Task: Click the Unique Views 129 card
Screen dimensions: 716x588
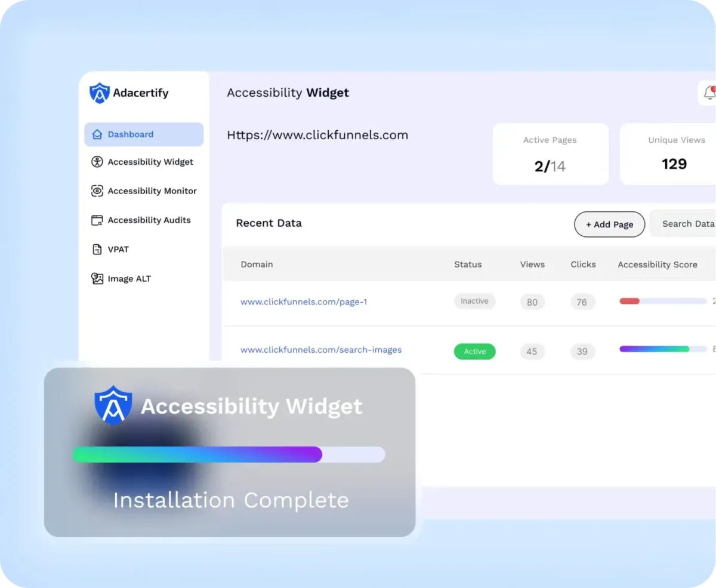Action: tap(668, 154)
